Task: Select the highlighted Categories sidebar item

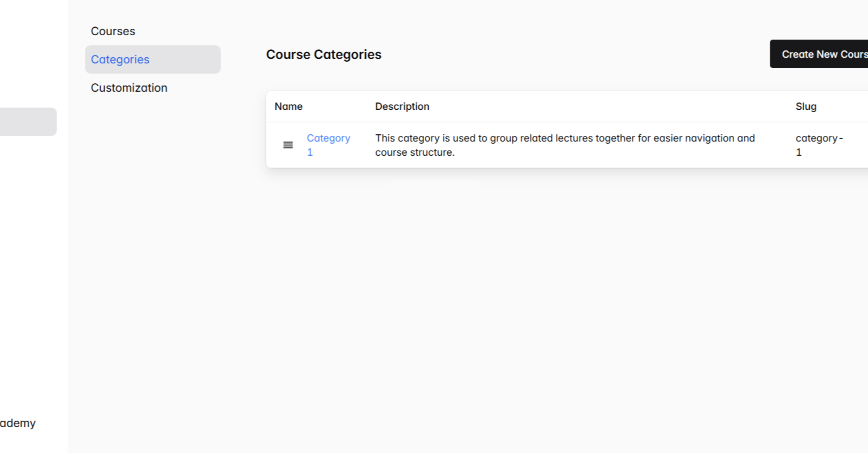Action: pyautogui.click(x=120, y=59)
